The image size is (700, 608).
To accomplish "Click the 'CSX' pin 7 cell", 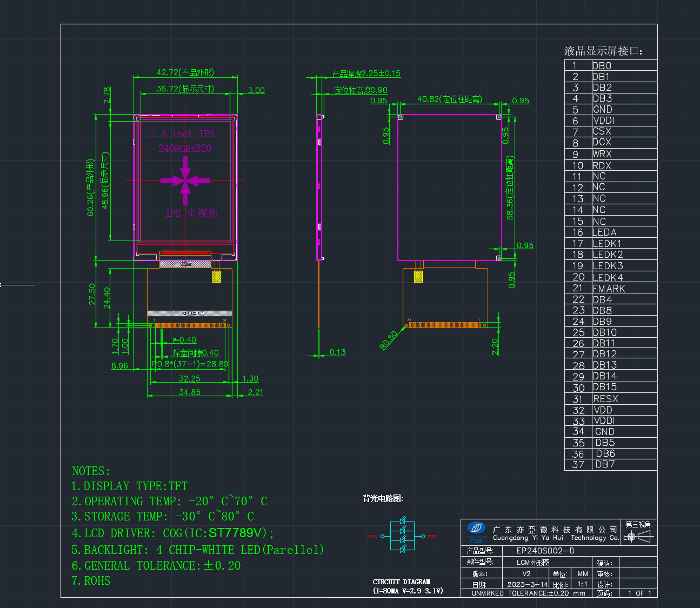I will point(625,131).
